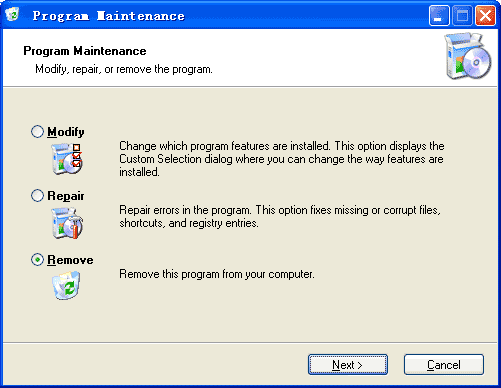501x388 pixels.
Task: Select the Remove radio button
Action: (x=37, y=260)
